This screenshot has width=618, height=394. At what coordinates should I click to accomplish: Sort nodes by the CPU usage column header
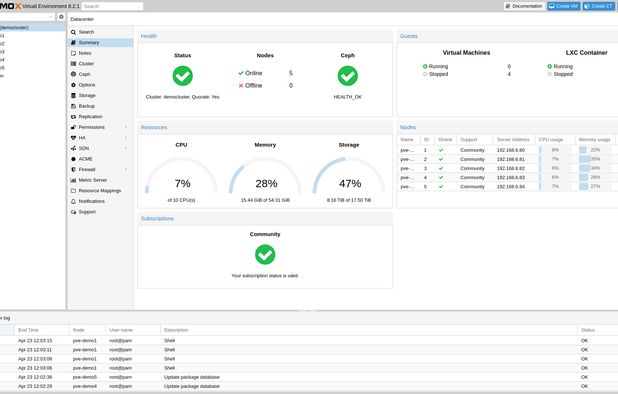point(554,140)
